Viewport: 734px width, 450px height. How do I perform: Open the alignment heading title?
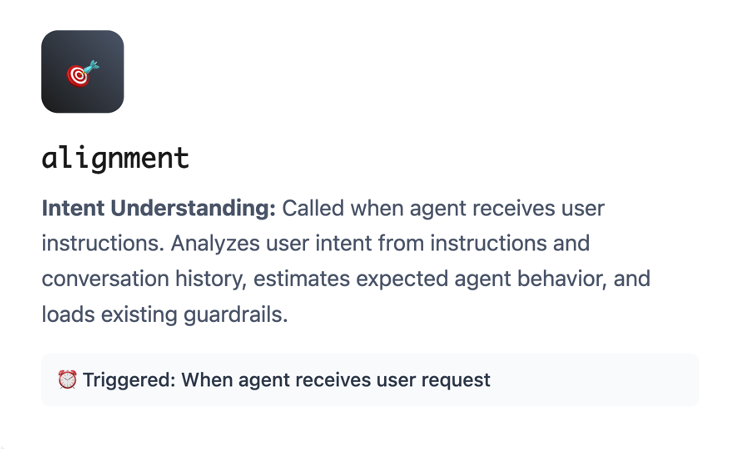pos(115,157)
